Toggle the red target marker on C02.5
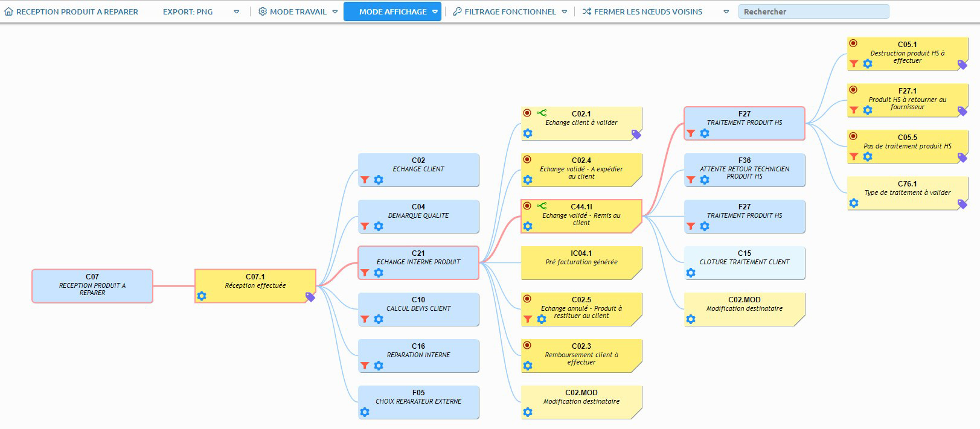This screenshot has height=429, width=980. pyautogui.click(x=527, y=299)
